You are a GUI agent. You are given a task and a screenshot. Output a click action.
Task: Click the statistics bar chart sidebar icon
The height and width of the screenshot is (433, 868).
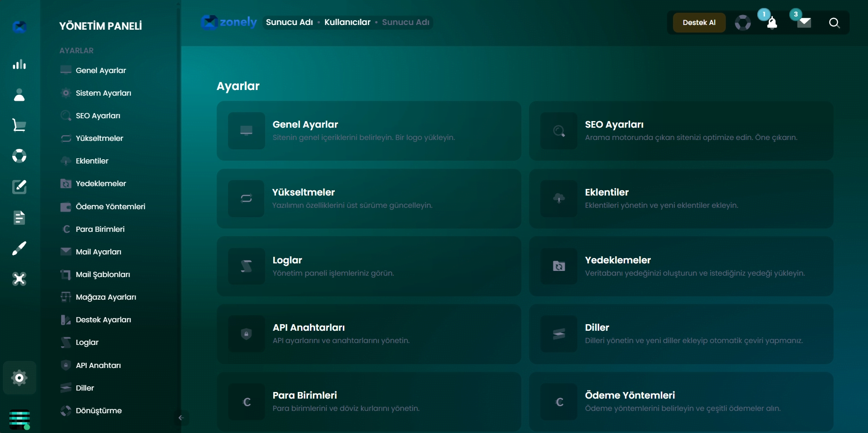19,65
